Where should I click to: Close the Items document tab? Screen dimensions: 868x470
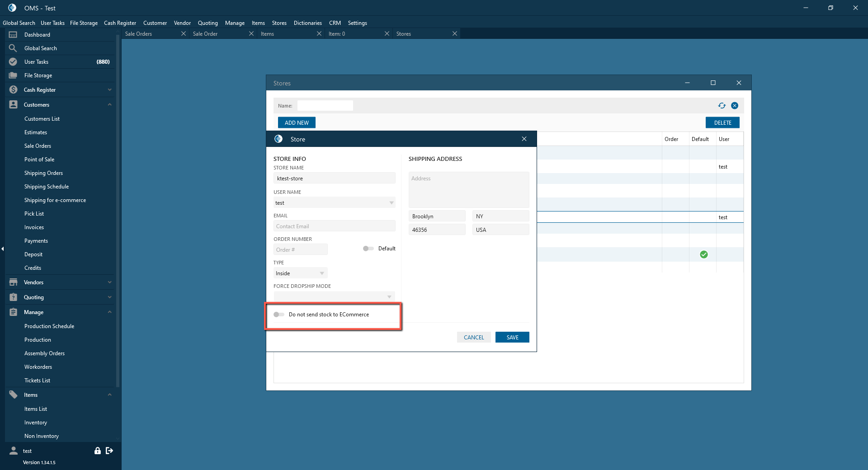(319, 34)
